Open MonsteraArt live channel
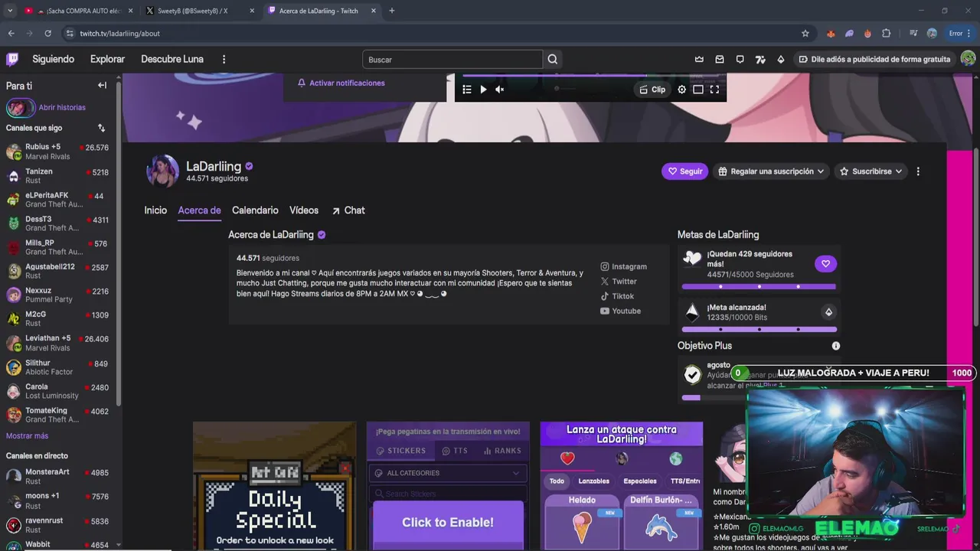980x551 pixels. tap(58, 476)
